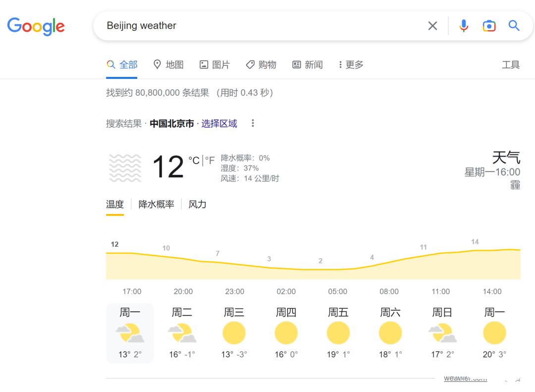
Task: Click the microphone icon for voice search
Action: coord(463,26)
